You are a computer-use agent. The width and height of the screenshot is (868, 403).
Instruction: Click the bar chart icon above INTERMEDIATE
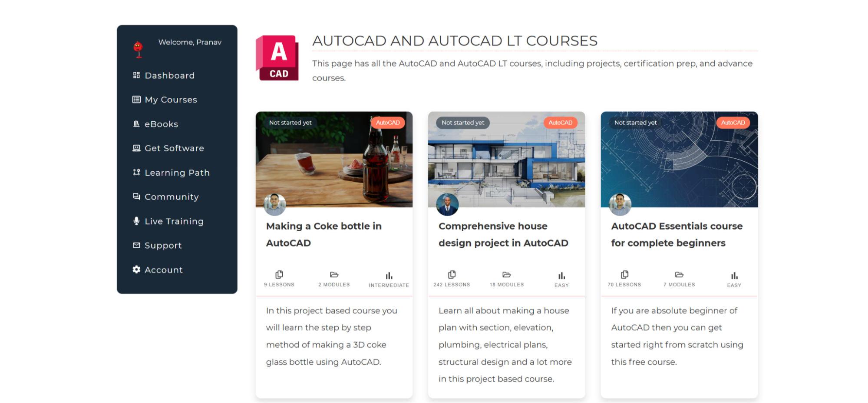(389, 276)
